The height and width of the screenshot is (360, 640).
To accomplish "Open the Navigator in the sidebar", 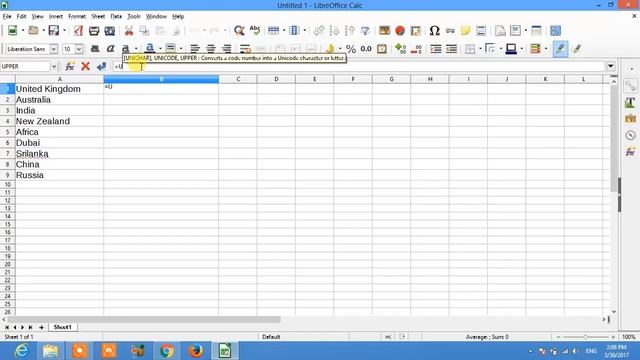I will (630, 135).
